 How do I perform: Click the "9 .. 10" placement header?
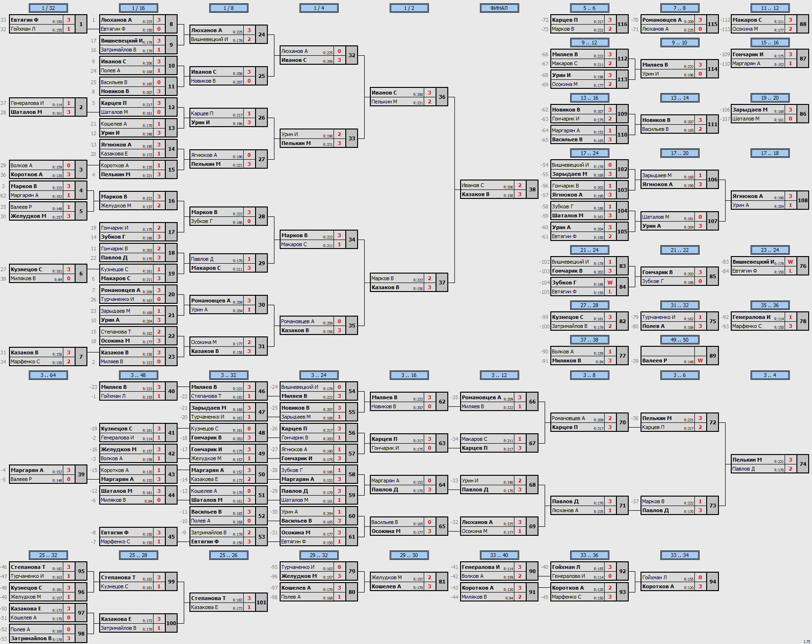coord(680,43)
